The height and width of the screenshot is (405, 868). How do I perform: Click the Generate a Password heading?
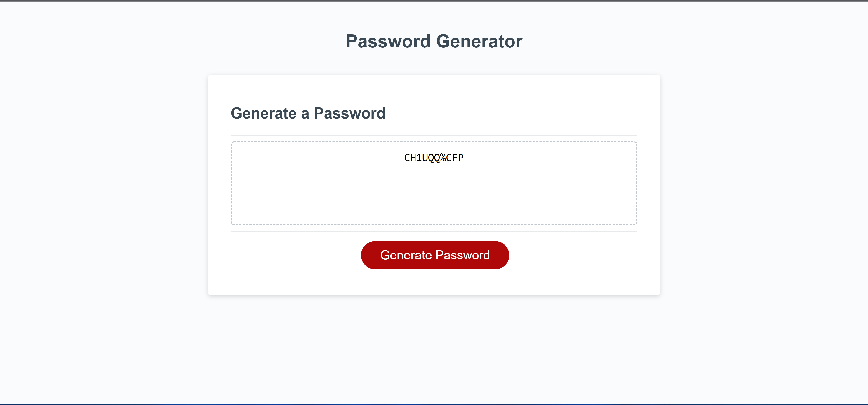[308, 114]
